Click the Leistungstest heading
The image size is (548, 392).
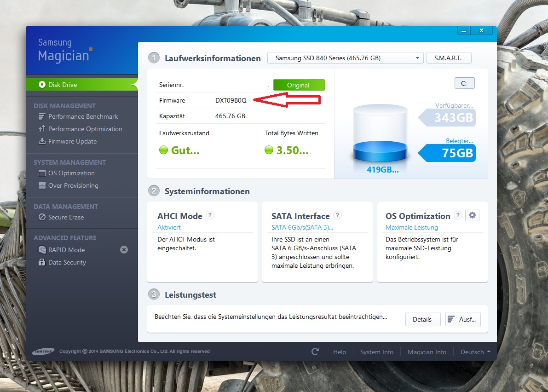(x=190, y=295)
